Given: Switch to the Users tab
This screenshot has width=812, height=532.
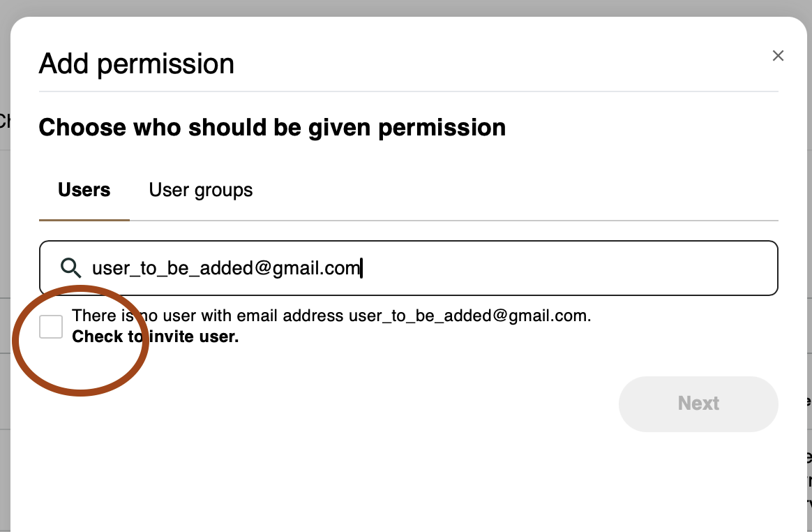Looking at the screenshot, I should click(84, 190).
